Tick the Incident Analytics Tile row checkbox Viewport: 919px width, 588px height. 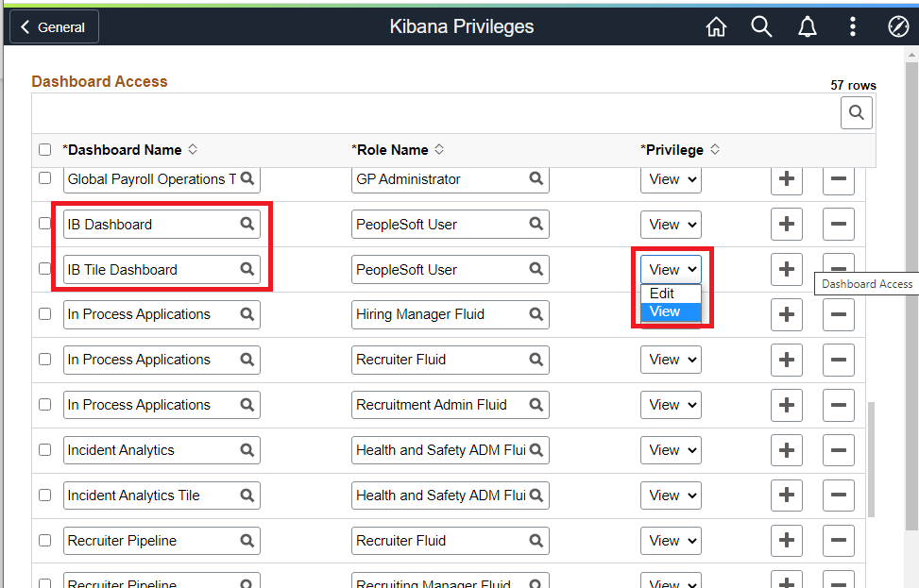[44, 496]
